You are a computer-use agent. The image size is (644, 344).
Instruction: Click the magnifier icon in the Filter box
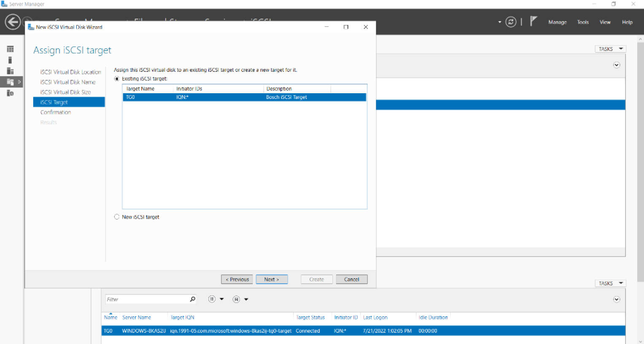(x=193, y=299)
